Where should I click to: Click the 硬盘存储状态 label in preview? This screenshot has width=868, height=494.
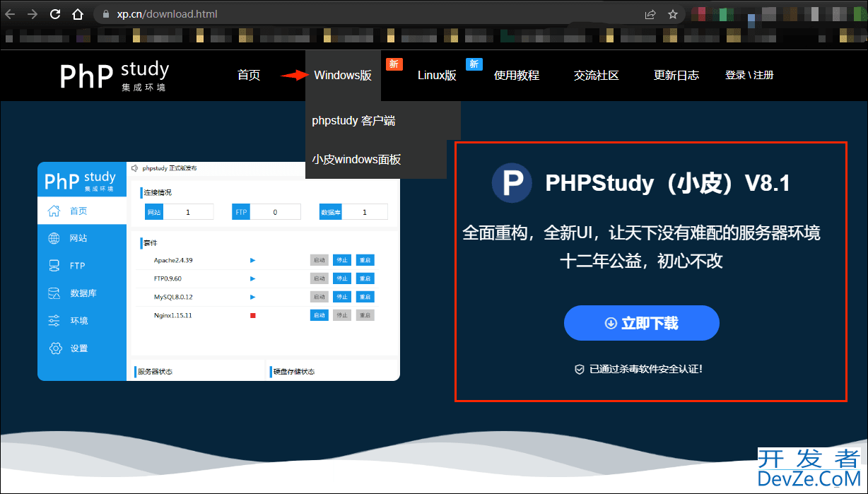[293, 372]
